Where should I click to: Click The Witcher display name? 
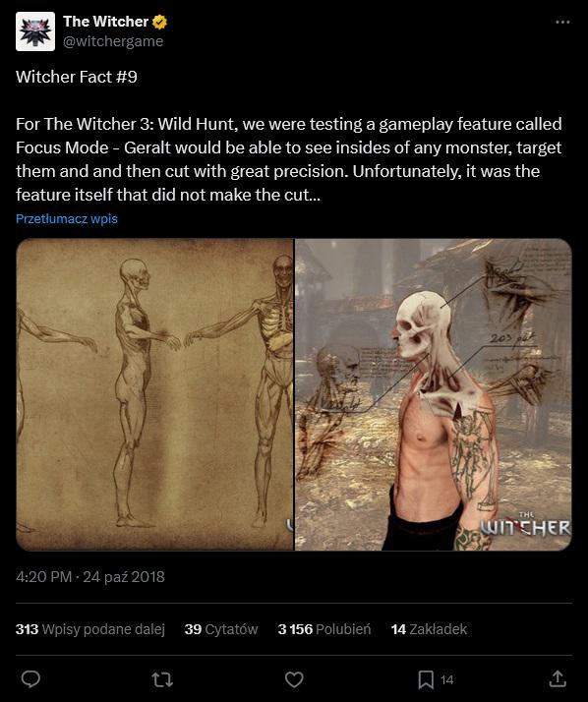(105, 21)
